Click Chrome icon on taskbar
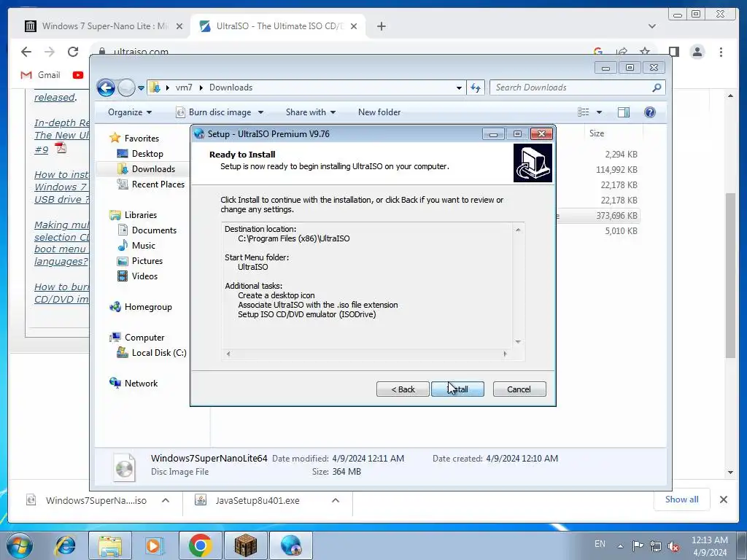The height and width of the screenshot is (560, 747). click(200, 545)
